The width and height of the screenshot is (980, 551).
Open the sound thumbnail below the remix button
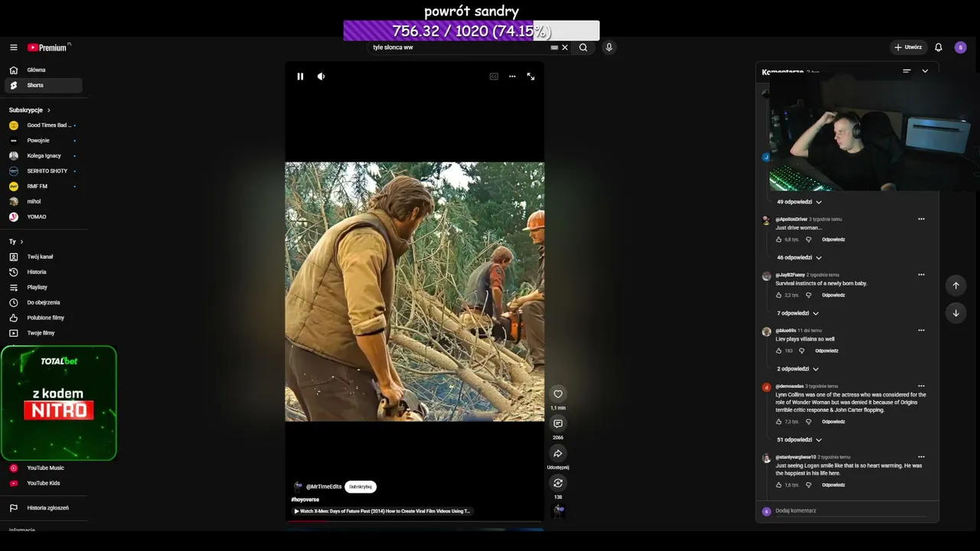pos(558,510)
